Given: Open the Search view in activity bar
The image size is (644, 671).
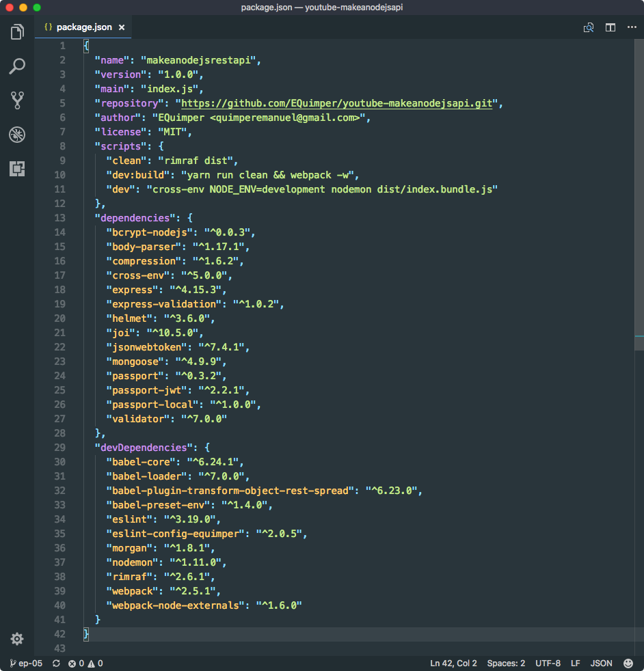Looking at the screenshot, I should (x=17, y=66).
